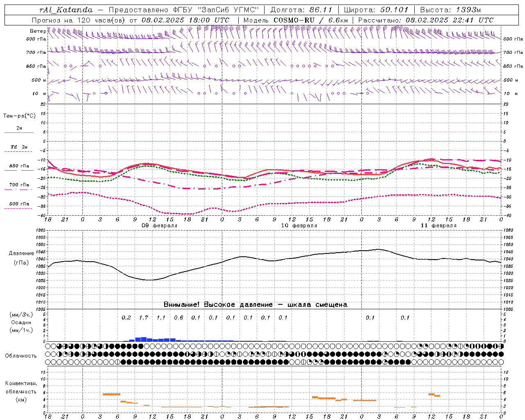Click the 0.2 precipitation amount value

(126, 317)
